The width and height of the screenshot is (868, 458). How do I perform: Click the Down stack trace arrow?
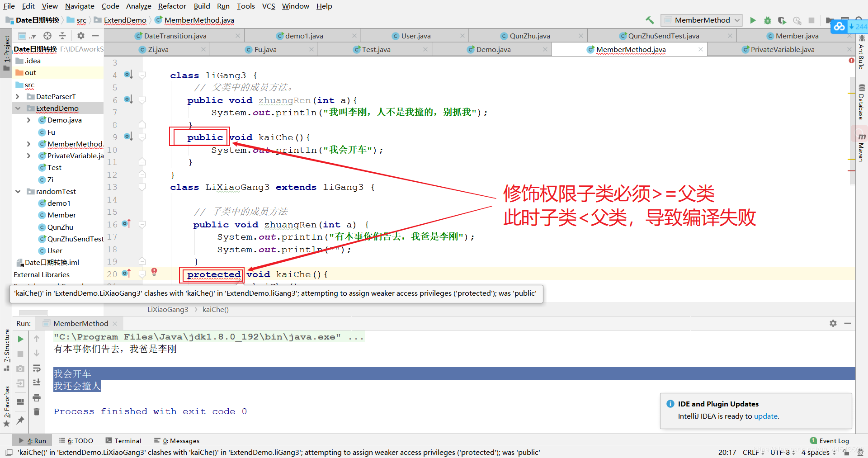coord(37,353)
